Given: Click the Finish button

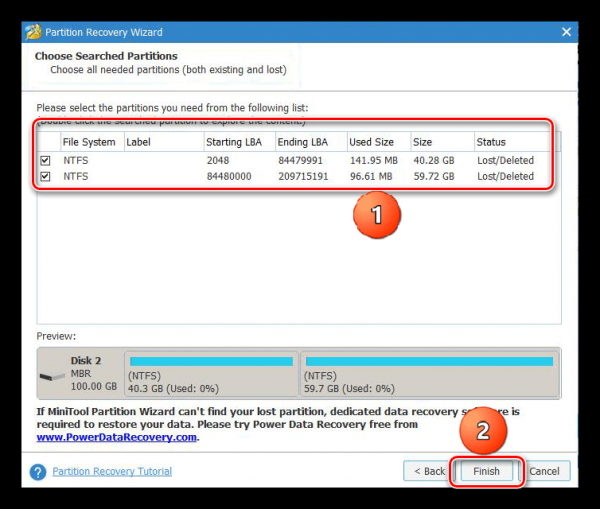Looking at the screenshot, I should tap(486, 471).
